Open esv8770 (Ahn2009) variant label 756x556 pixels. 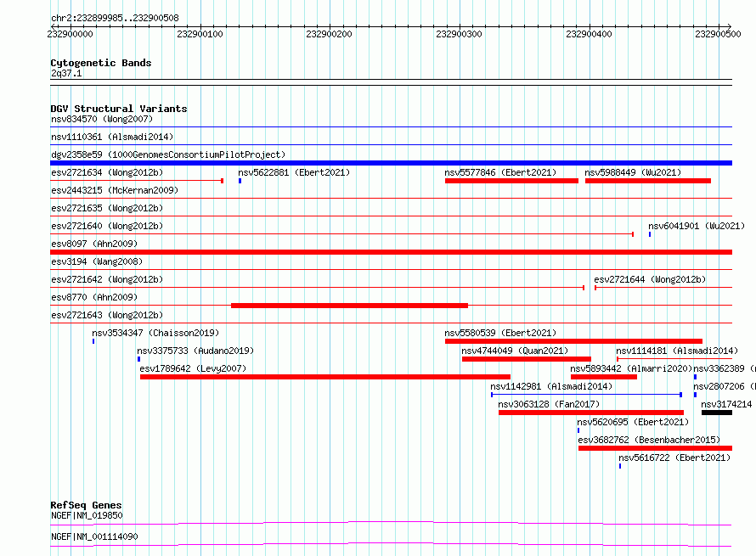click(94, 297)
